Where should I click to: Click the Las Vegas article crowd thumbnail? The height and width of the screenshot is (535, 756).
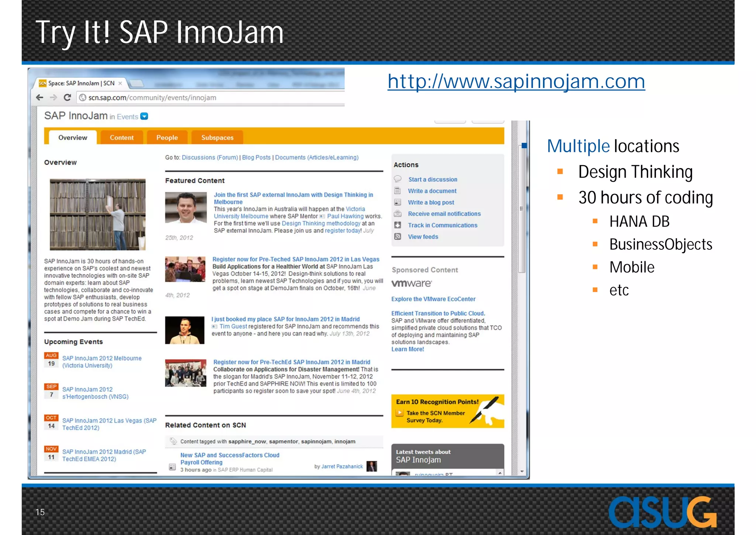coord(185,269)
